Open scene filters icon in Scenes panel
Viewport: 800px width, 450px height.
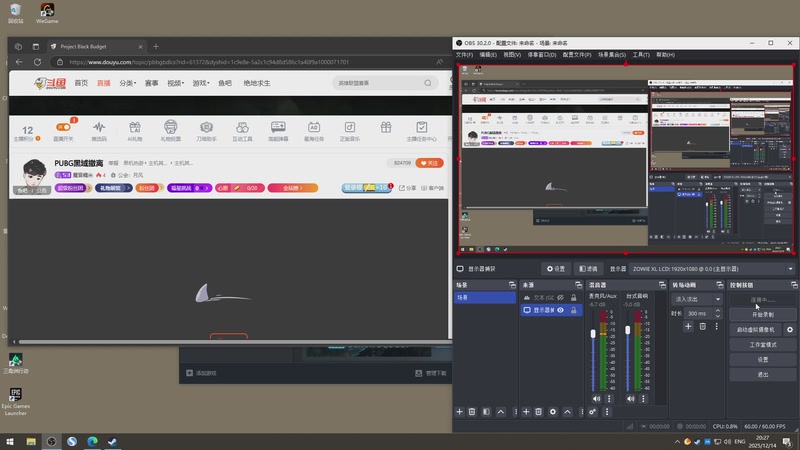[x=486, y=412]
